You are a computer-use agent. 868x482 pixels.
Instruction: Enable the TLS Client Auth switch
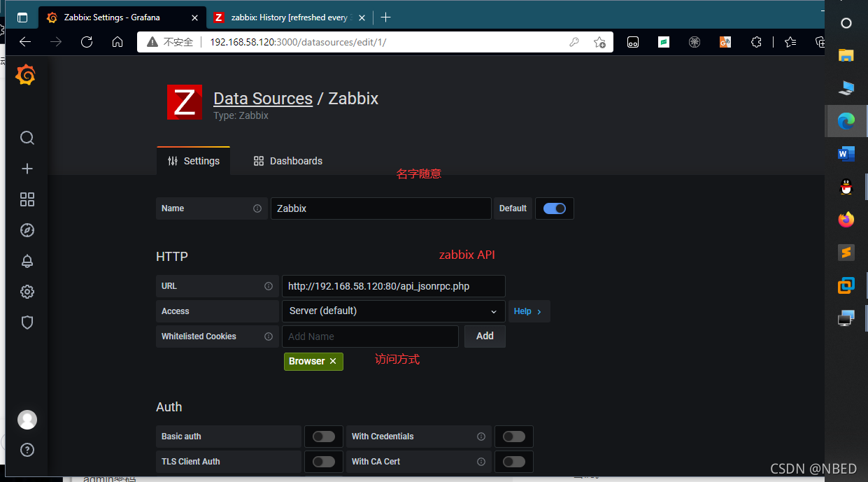click(x=324, y=462)
